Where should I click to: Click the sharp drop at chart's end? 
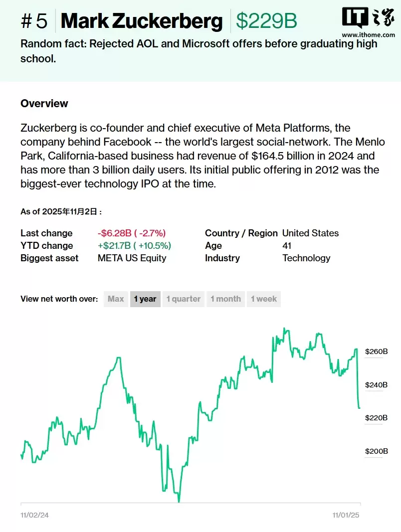(x=358, y=379)
